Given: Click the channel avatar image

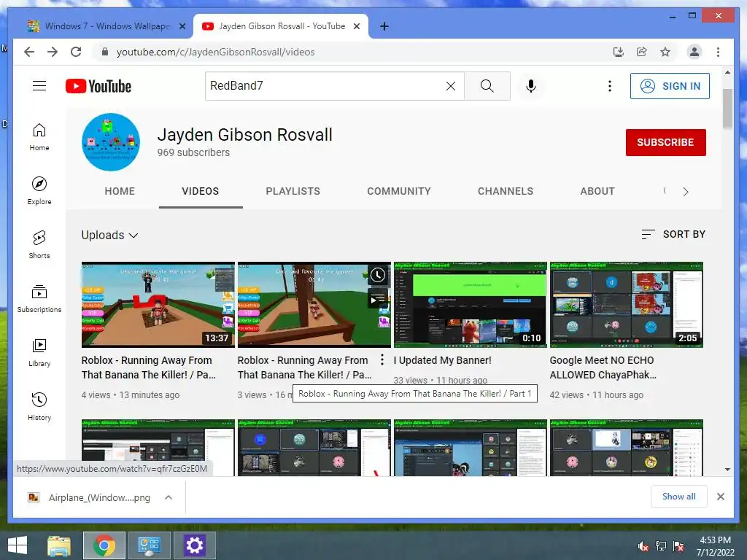Looking at the screenshot, I should point(111,142).
